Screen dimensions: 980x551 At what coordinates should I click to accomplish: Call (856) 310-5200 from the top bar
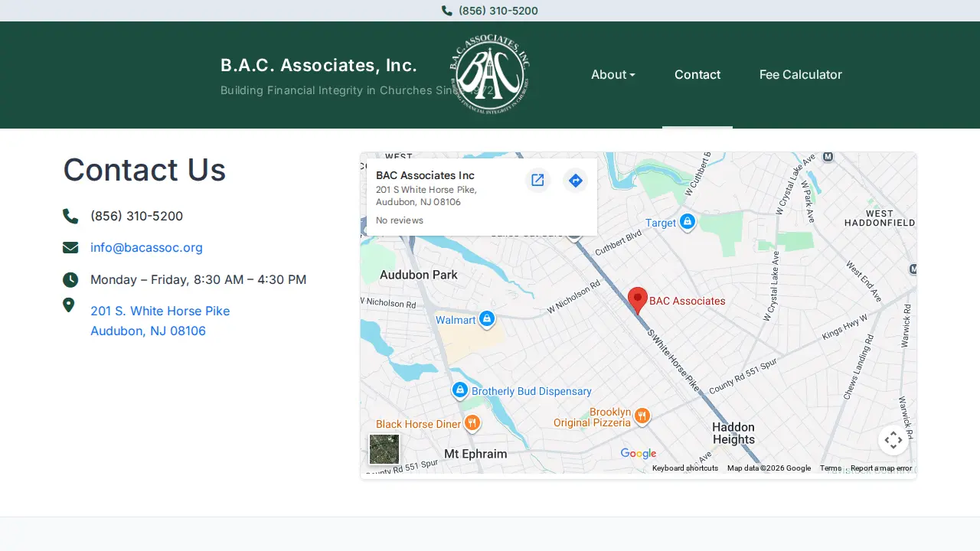point(498,11)
